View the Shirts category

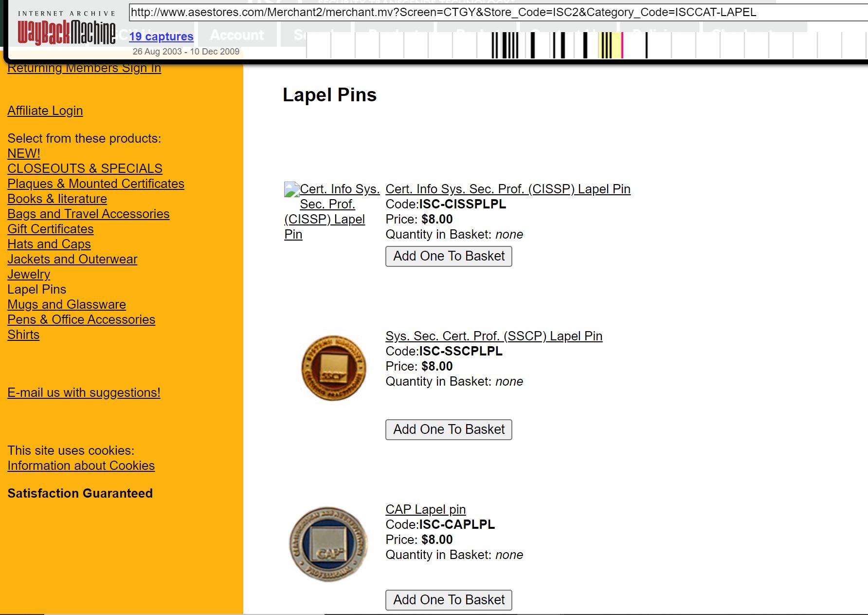point(23,335)
